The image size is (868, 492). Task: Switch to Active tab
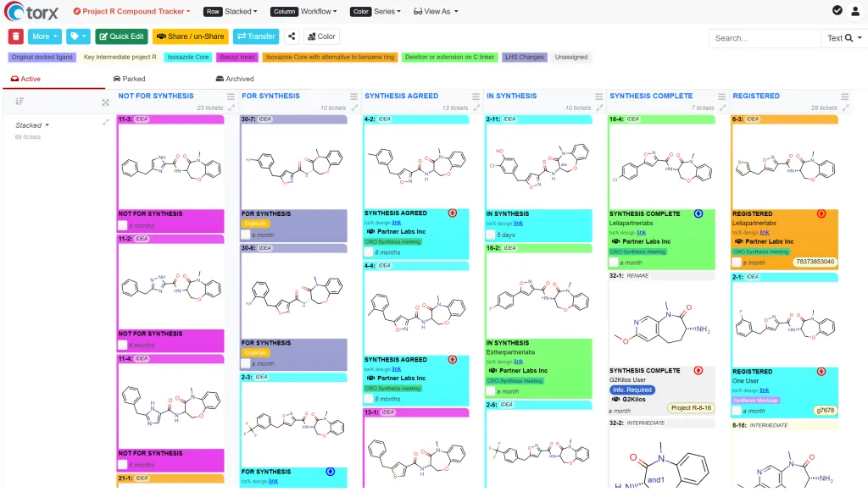pos(26,79)
